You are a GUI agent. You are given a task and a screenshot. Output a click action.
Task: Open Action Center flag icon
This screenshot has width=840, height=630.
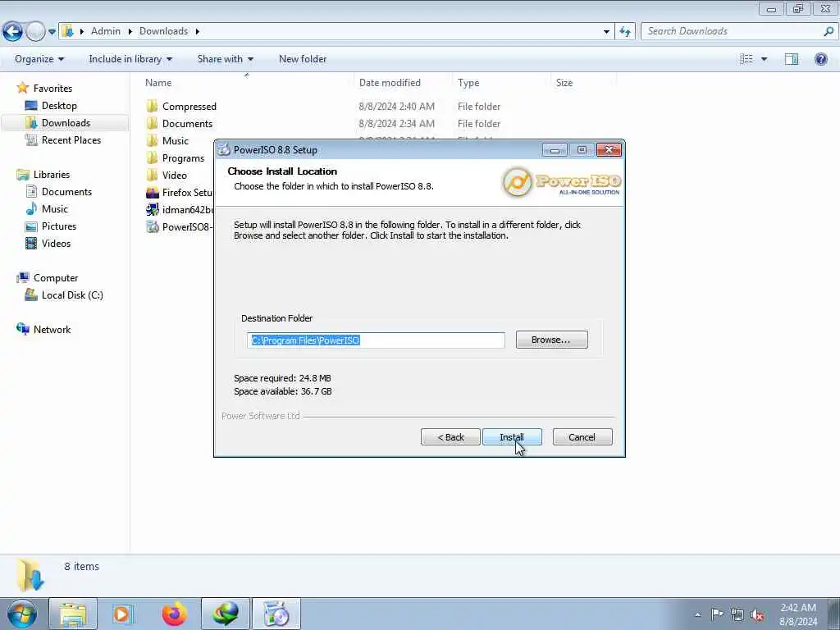(x=716, y=614)
